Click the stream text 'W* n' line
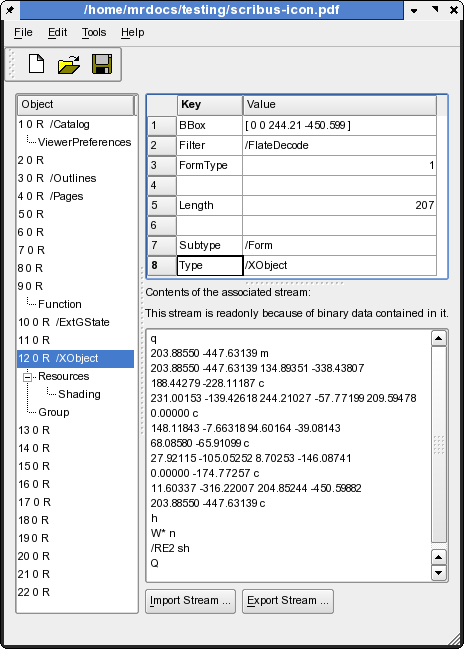The image size is (464, 649). point(163,534)
